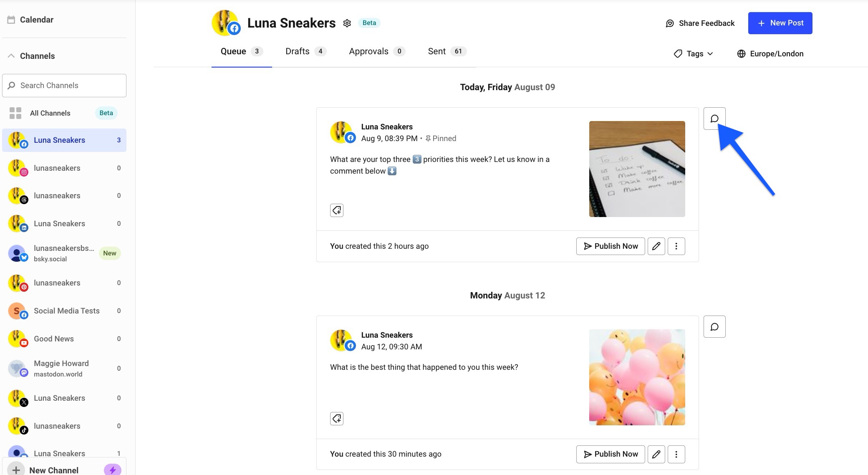Click Publish Now on the August 9 post

610,246
